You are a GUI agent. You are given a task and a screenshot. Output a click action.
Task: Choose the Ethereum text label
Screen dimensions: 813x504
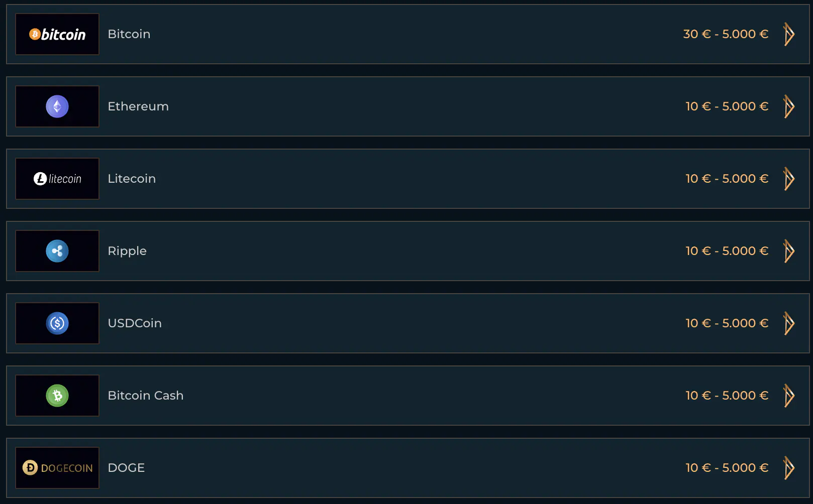coord(138,106)
